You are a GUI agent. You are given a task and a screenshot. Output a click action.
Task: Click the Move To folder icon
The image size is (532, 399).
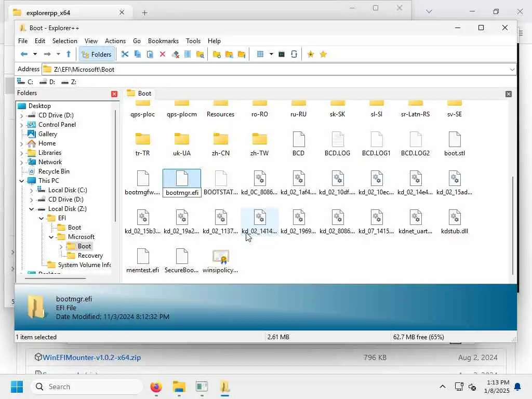242,54
